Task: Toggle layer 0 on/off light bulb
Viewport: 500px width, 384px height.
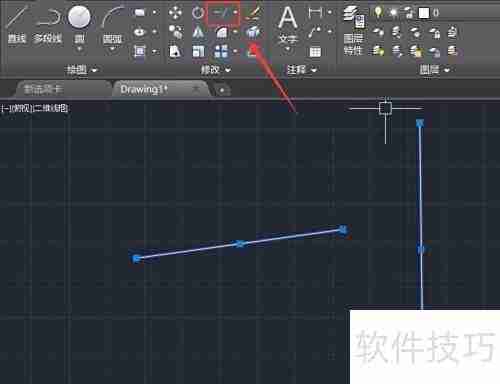Action: point(378,13)
